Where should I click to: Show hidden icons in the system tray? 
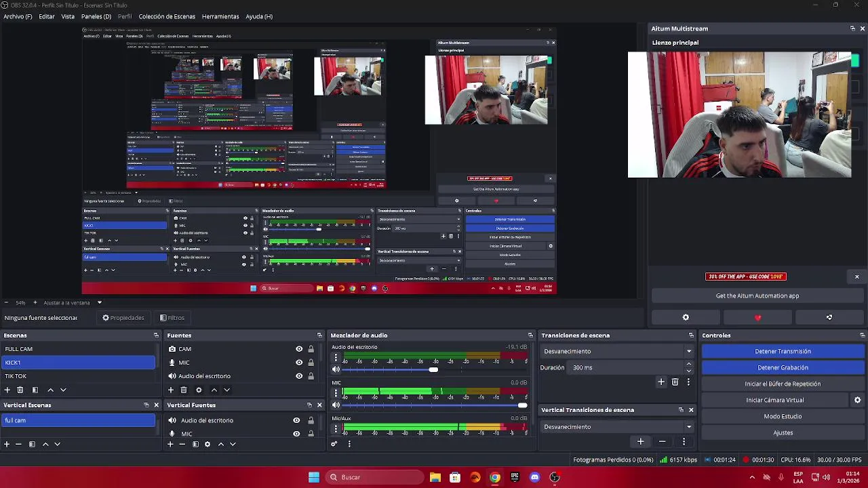tap(752, 477)
